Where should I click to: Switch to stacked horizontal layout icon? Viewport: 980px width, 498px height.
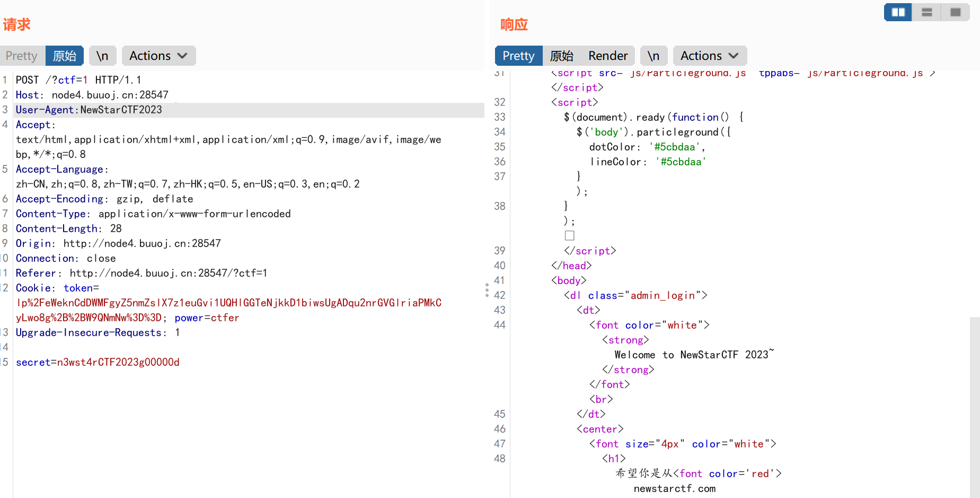(x=926, y=12)
